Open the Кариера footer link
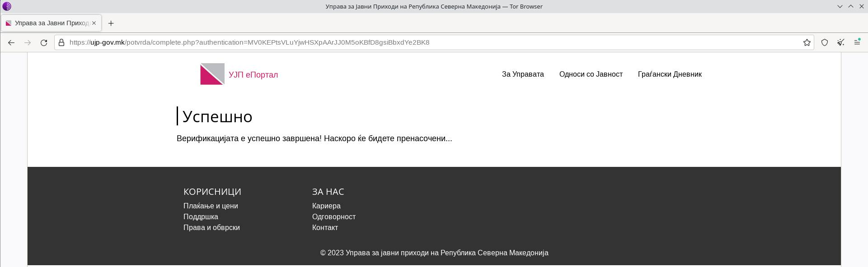 pyautogui.click(x=326, y=206)
